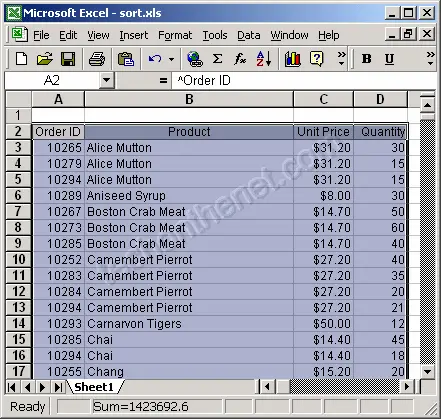Click the Undo arrow icon

pyautogui.click(x=155, y=59)
